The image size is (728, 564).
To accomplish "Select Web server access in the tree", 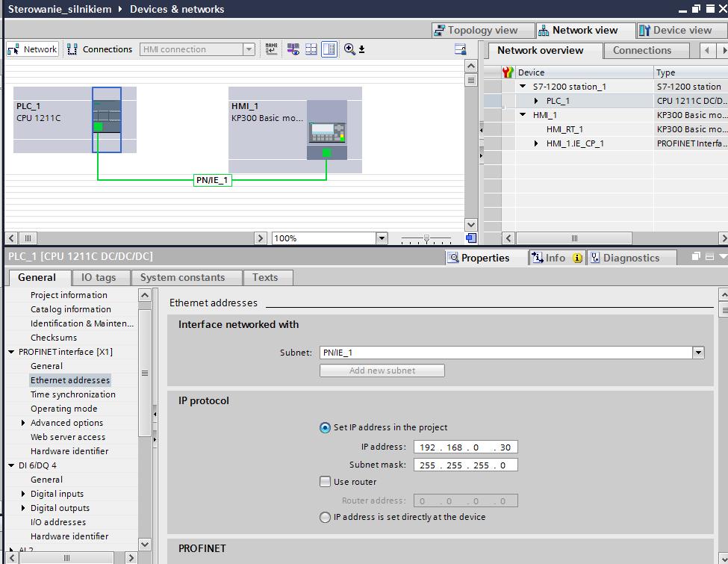I will point(68,437).
